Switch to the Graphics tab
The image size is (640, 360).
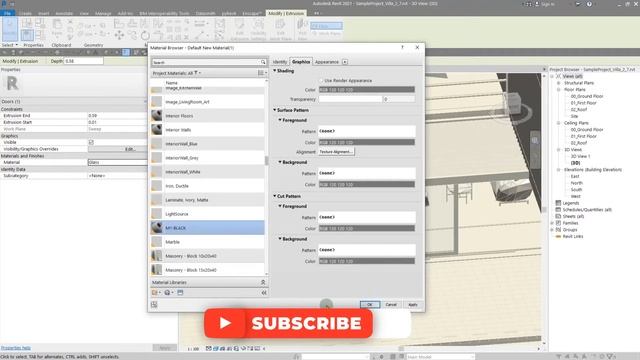301,62
